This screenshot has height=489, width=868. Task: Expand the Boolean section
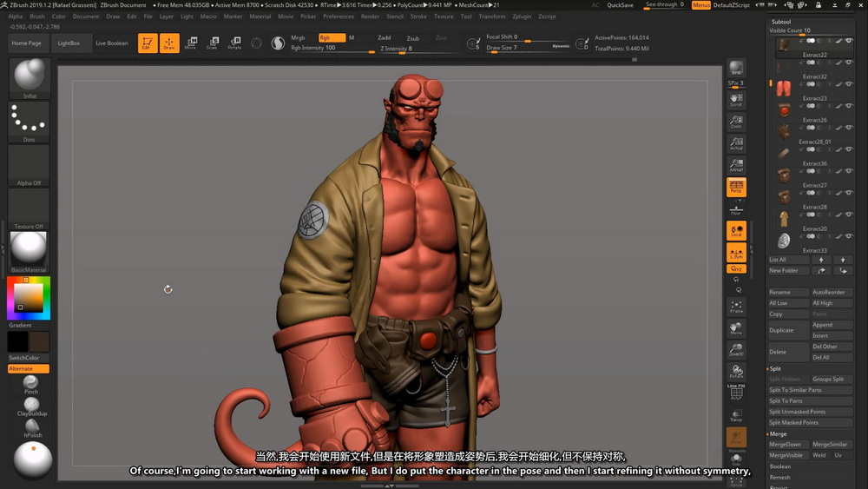pyautogui.click(x=780, y=466)
